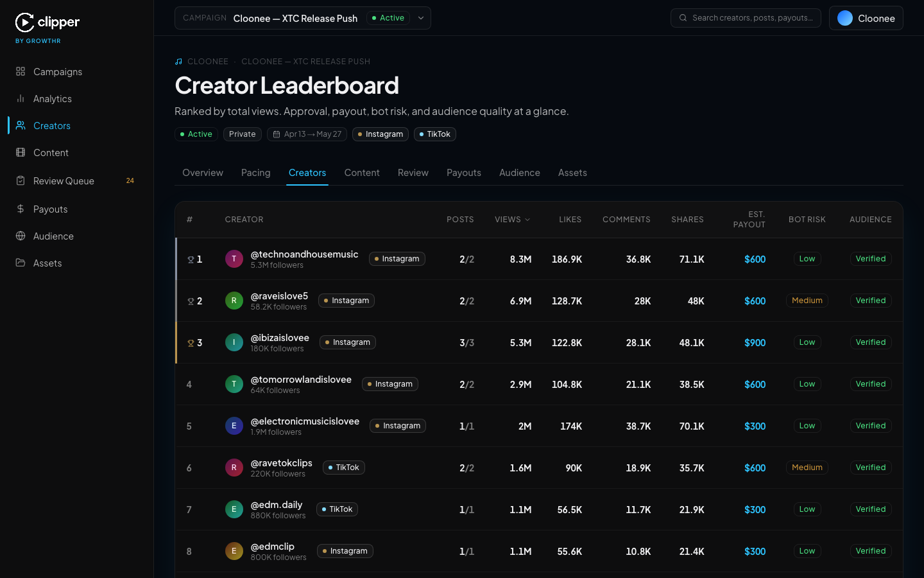Open the Assets tab
The width and height of the screenshot is (924, 578).
[x=572, y=173]
